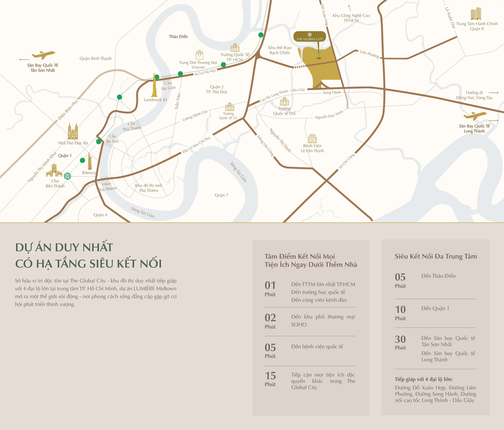504x430 pixels.
Task: Click the arrow pointing toward Đồng Nai, Vũng Tàu
Action: tap(494, 93)
